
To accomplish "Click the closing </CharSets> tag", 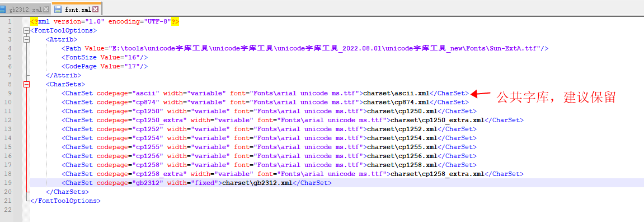I will pos(68,192).
